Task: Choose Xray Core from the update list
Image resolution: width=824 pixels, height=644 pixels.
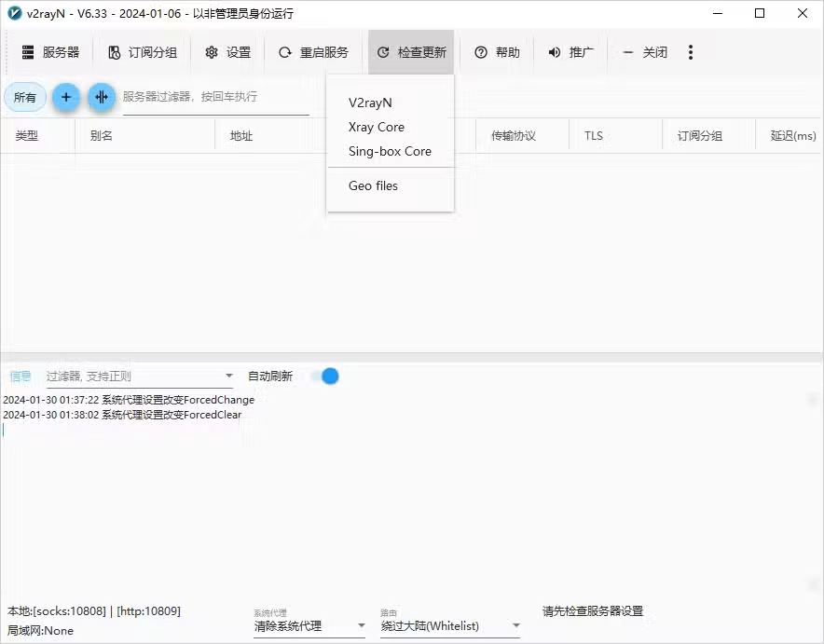Action: (376, 127)
